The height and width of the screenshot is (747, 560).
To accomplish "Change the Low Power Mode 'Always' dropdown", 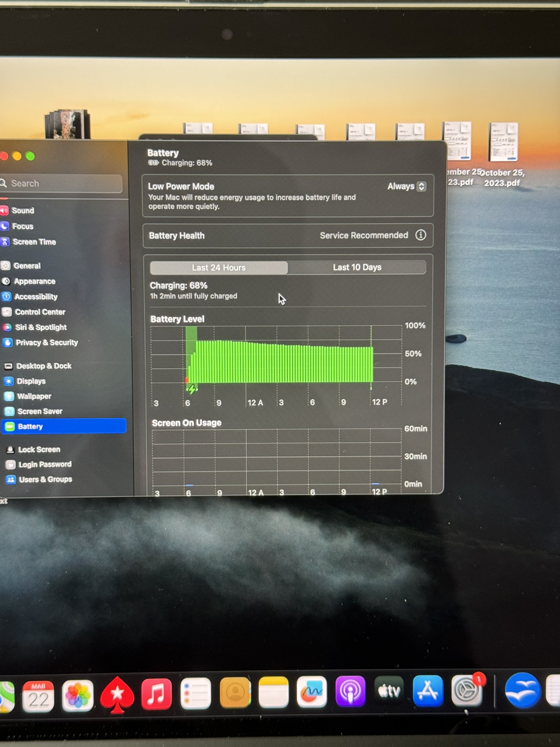I will pos(406,186).
